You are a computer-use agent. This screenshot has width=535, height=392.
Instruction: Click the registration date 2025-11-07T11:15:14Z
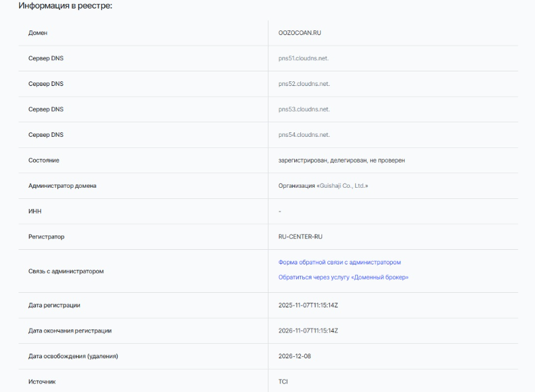click(308, 305)
